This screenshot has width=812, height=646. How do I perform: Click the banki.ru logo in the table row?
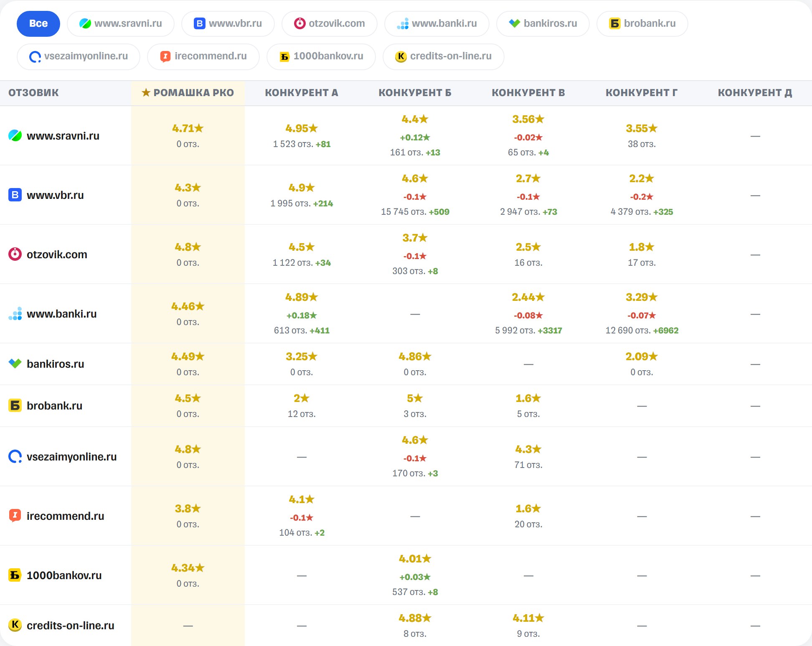[x=15, y=314]
